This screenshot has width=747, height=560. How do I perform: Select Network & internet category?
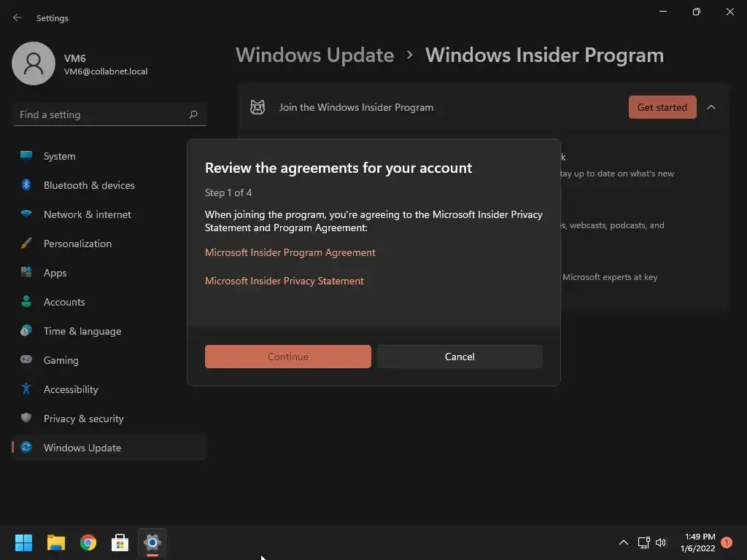coord(109,214)
